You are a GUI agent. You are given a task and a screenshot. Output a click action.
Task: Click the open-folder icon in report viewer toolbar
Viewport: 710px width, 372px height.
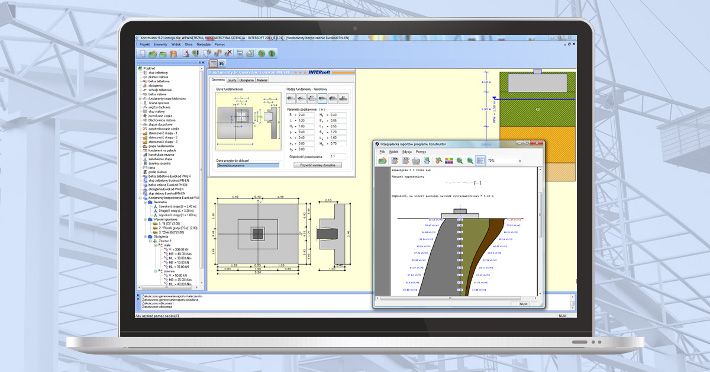point(383,161)
